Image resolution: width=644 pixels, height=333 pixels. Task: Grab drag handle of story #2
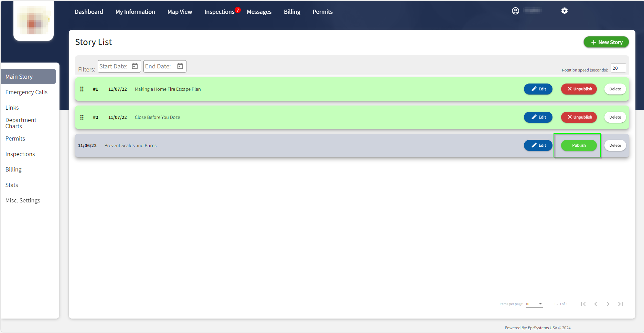coord(82,117)
